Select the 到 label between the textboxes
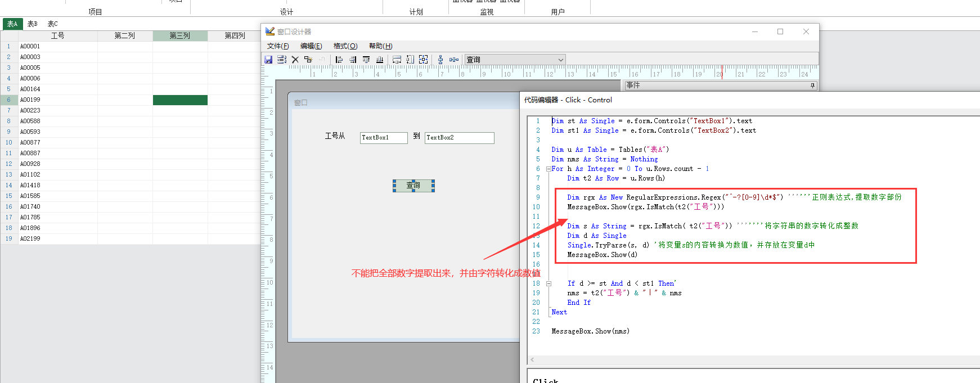The height and width of the screenshot is (383, 980). pyautogui.click(x=416, y=136)
